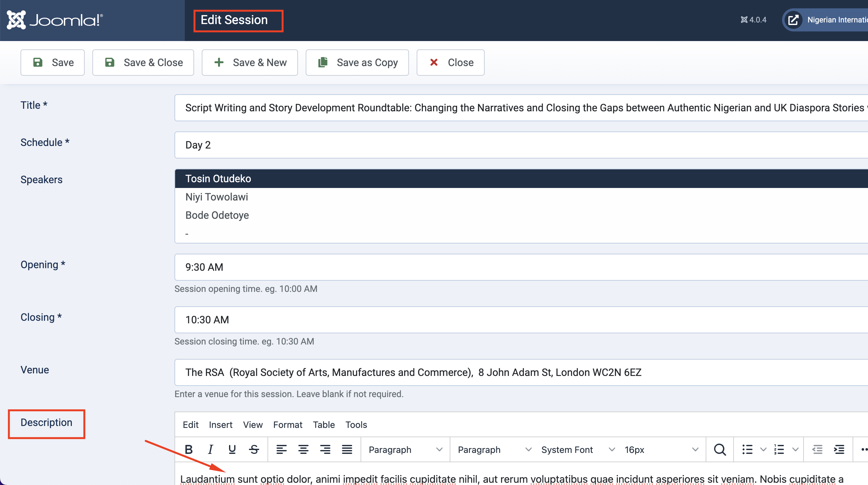
Task: Decrease indent
Action: point(817,450)
